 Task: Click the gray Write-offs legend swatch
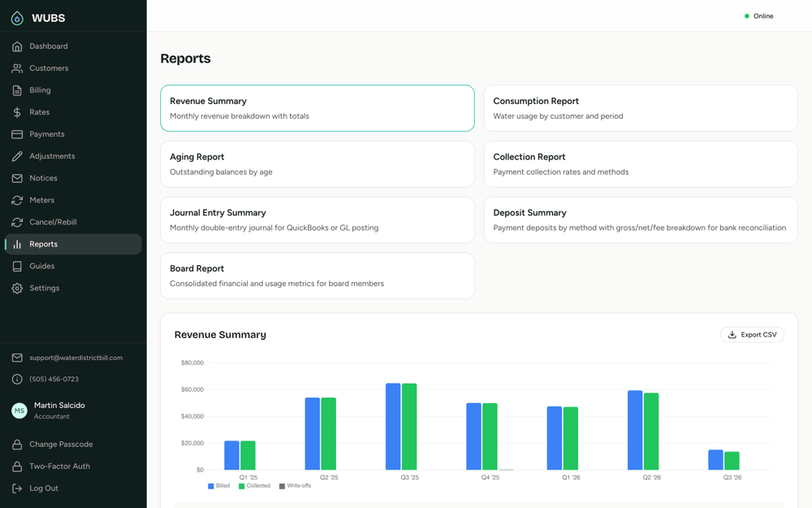[x=282, y=486]
